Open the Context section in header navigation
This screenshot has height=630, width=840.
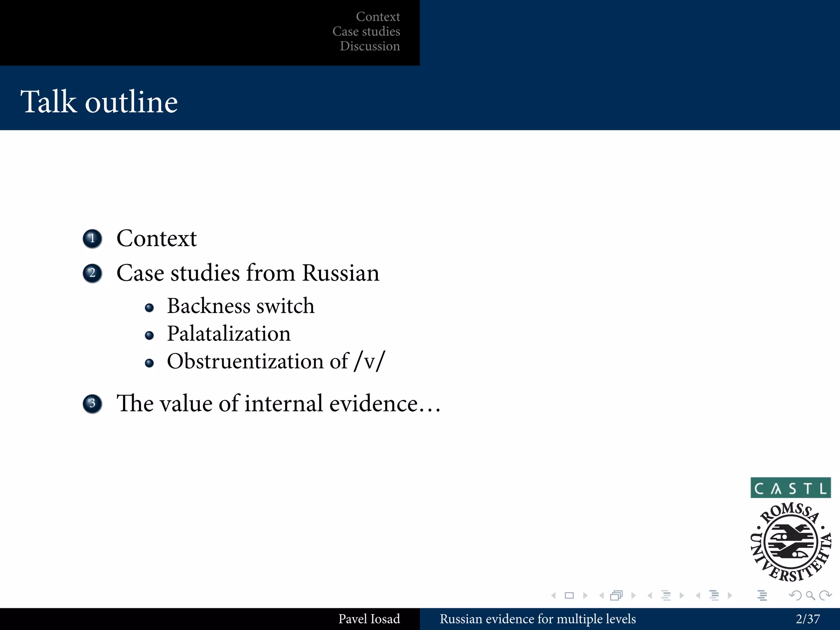378,16
